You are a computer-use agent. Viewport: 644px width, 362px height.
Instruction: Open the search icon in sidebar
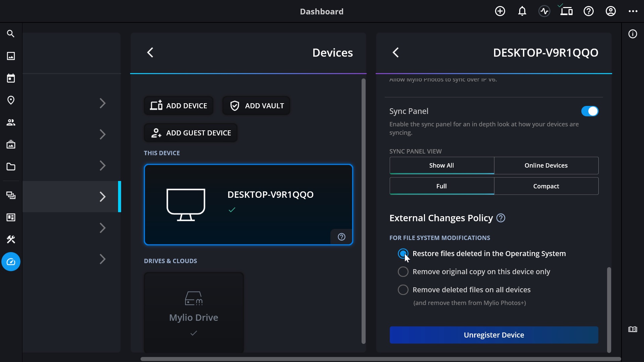tap(11, 34)
